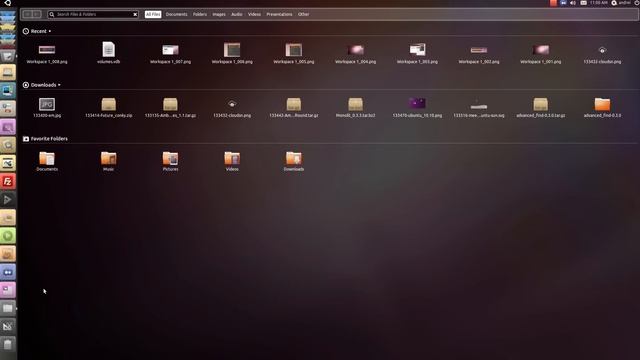This screenshot has height=360, width=640.
Task: Open the andrei user menu
Action: 621,3
